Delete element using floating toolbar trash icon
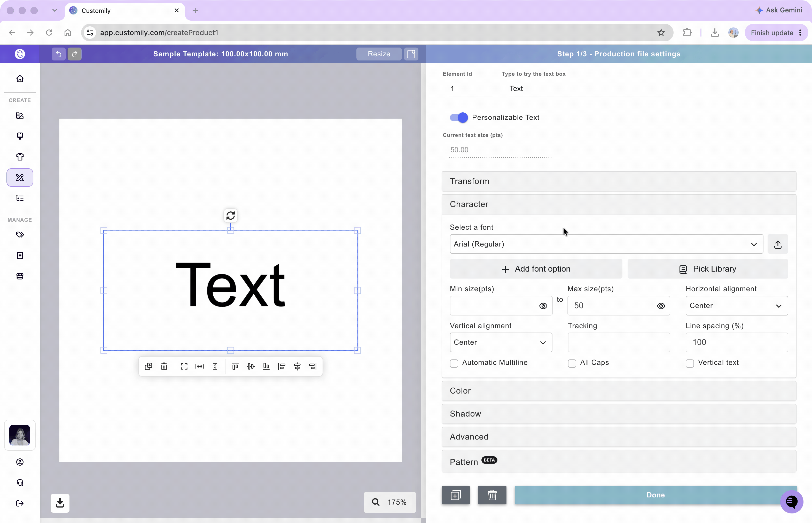The width and height of the screenshot is (812, 523). click(x=164, y=366)
